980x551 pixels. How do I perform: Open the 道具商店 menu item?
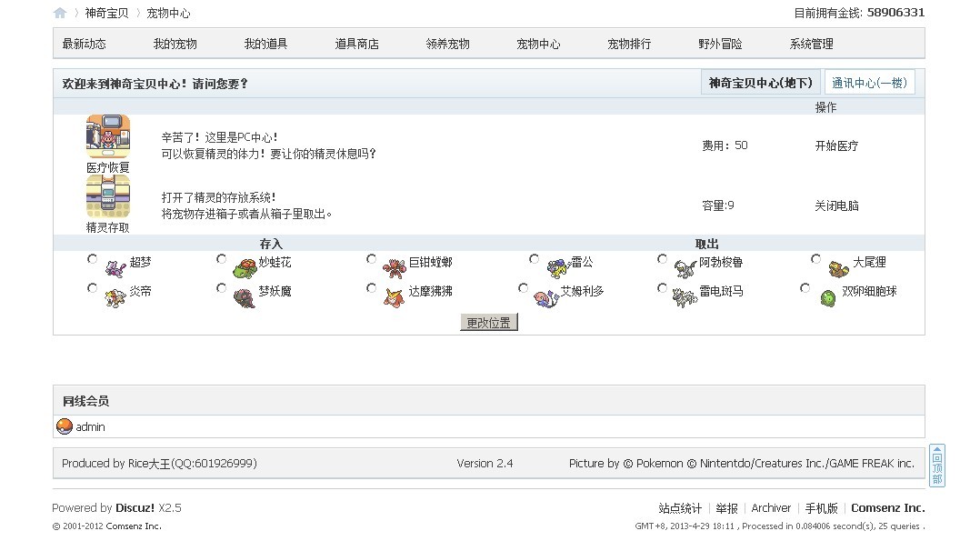point(356,44)
